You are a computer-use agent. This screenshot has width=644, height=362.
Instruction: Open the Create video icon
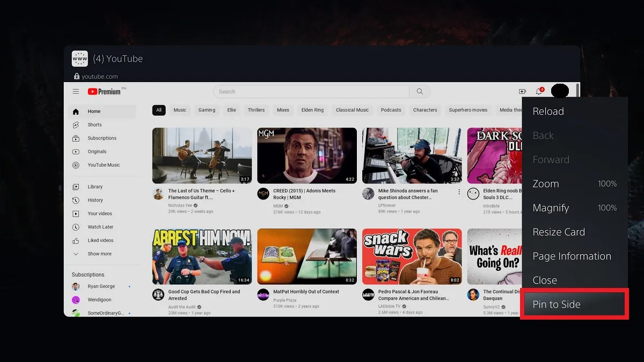pos(522,92)
